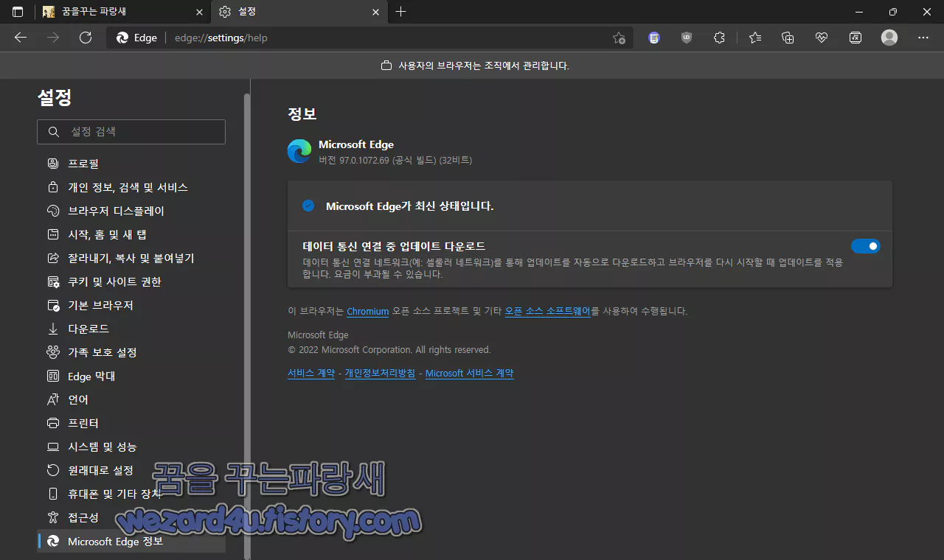Viewport: 944px width, 560px height.
Task: Close the 설정 tab
Action: coord(376,12)
